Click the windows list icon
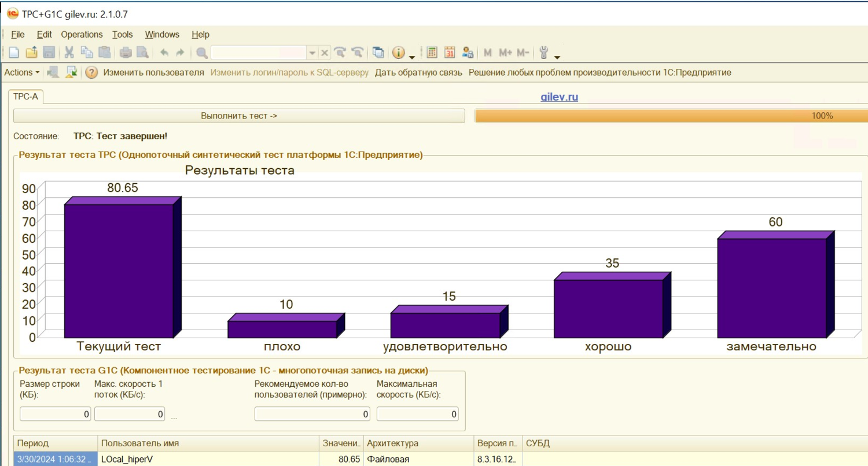Viewport: 868px width, 466px height. point(378,53)
